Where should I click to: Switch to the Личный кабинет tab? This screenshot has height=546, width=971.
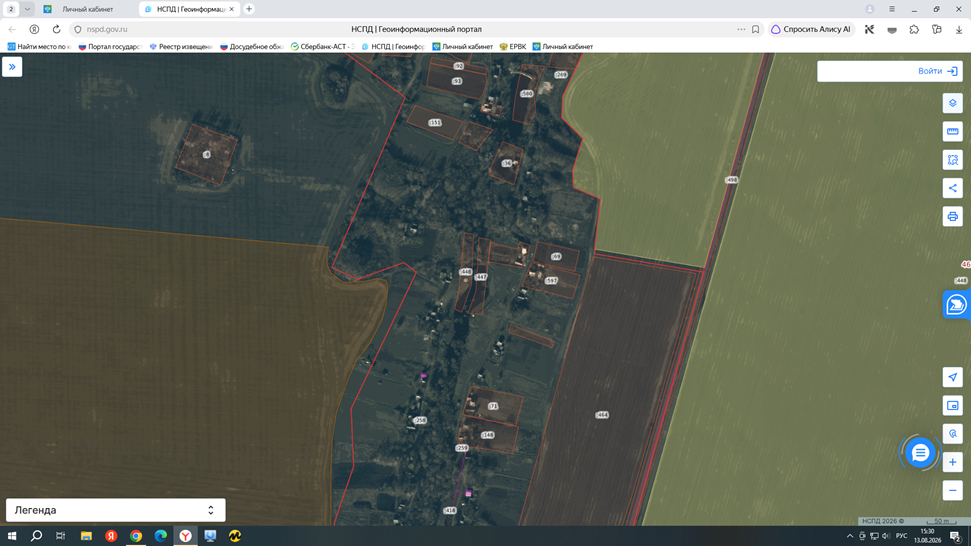tap(87, 9)
